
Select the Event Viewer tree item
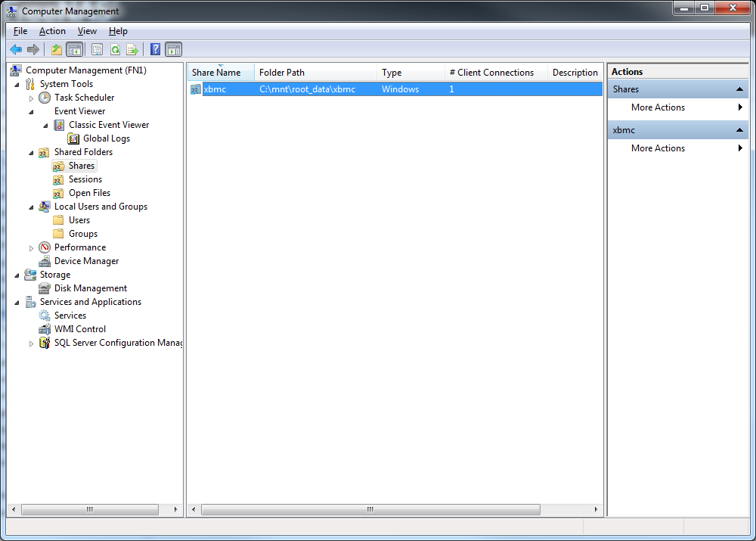coord(79,111)
